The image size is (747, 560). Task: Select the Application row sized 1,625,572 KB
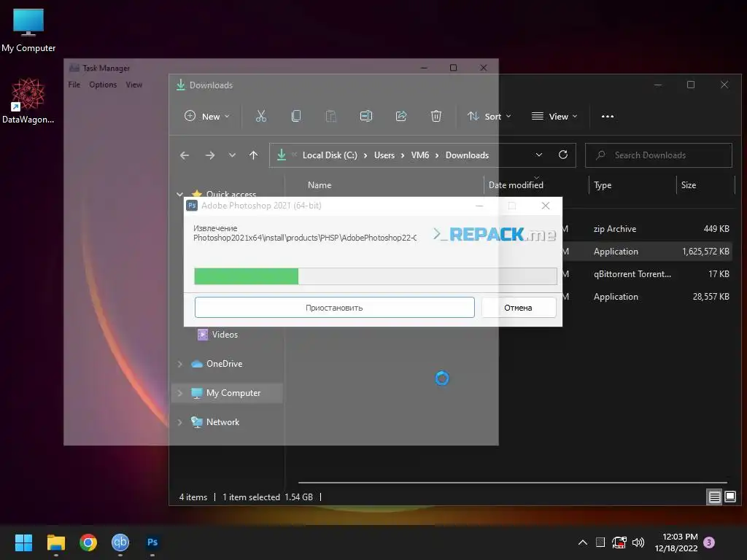tap(648, 252)
